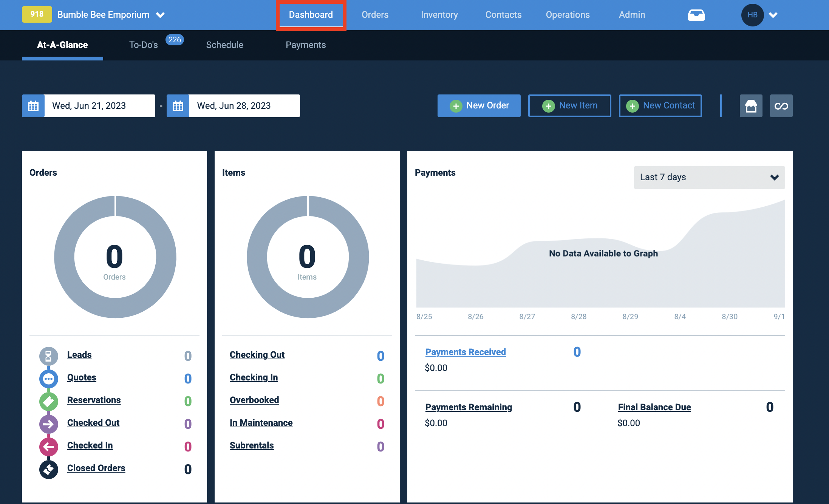The height and width of the screenshot is (504, 829).
Task: Click the Closed Orders ticket icon
Action: tap(48, 469)
